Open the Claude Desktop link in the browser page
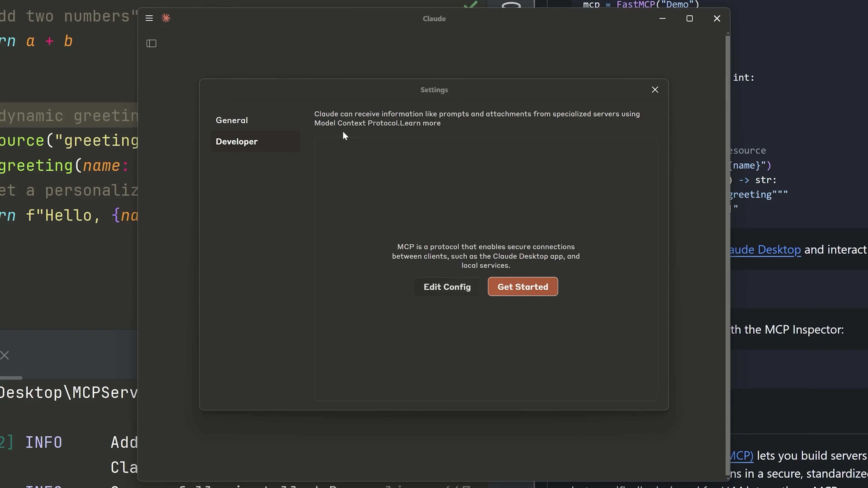The height and width of the screenshot is (488, 868). tap(765, 250)
